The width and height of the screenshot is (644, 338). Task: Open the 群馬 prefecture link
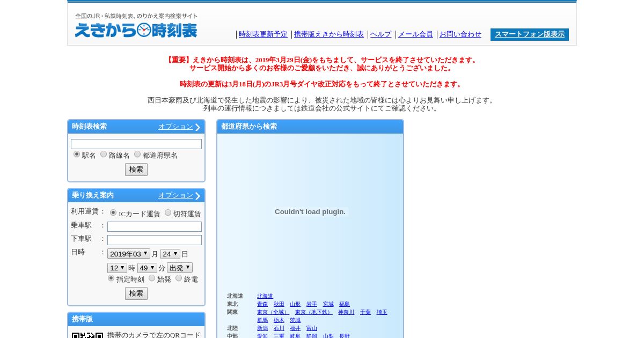(262, 320)
